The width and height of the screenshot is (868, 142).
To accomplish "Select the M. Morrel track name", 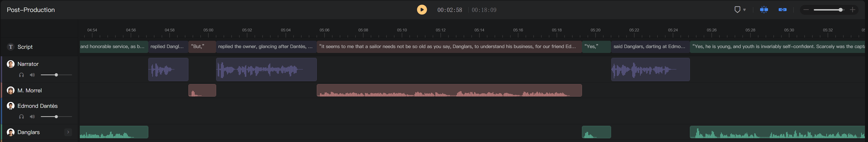I will [30, 90].
